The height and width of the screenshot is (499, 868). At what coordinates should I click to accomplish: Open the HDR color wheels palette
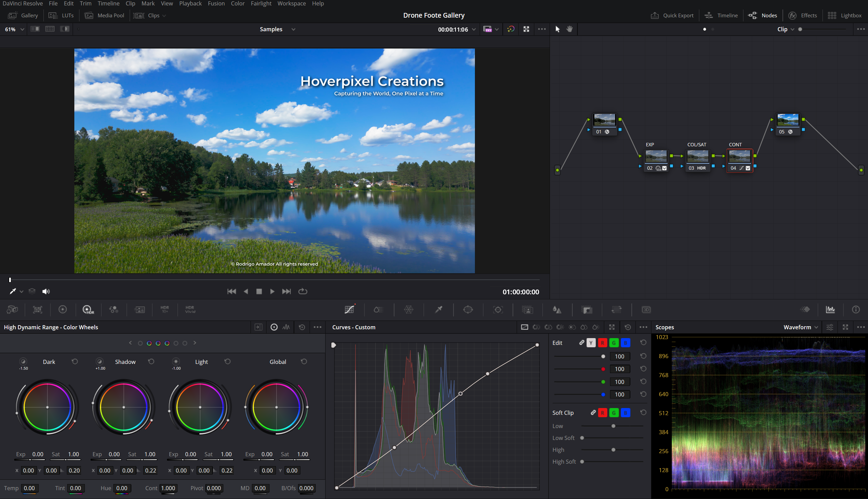click(x=88, y=310)
